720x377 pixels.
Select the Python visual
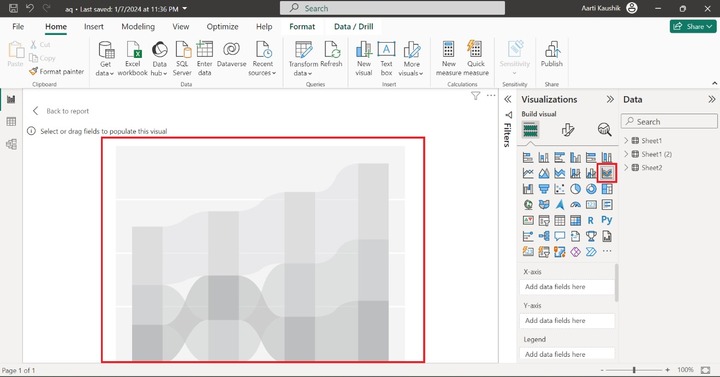pyautogui.click(x=607, y=220)
